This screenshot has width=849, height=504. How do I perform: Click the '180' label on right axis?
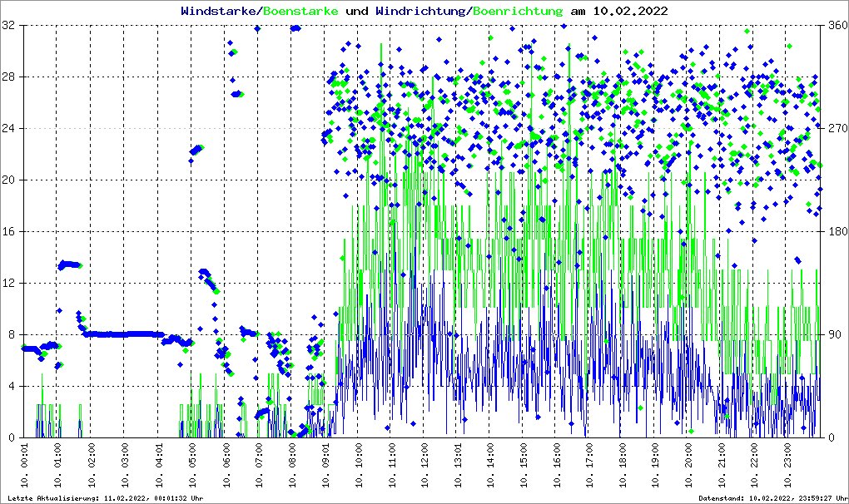point(836,232)
